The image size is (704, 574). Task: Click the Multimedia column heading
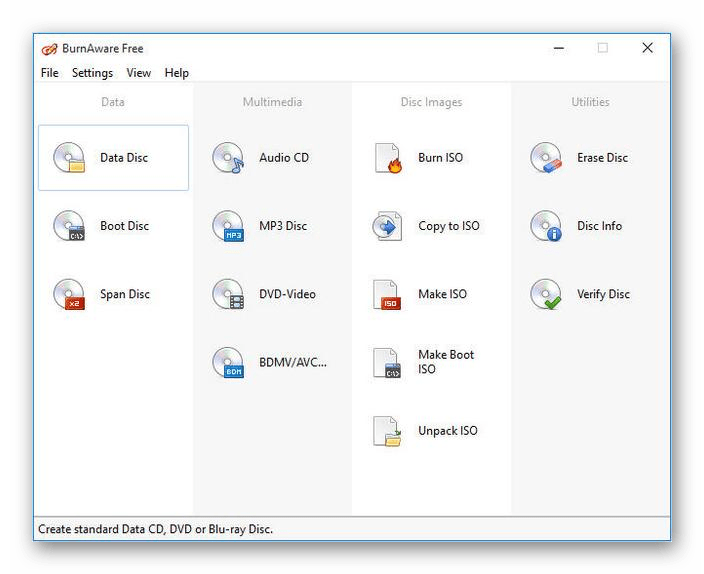click(272, 102)
